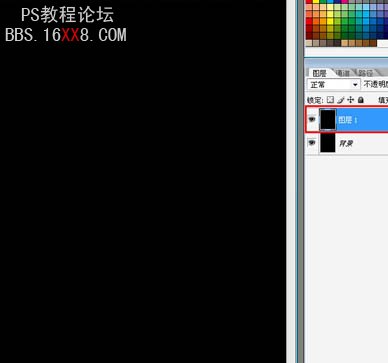Click the BBS.16XX8.COM watermark text
388x363 pixels.
click(66, 35)
